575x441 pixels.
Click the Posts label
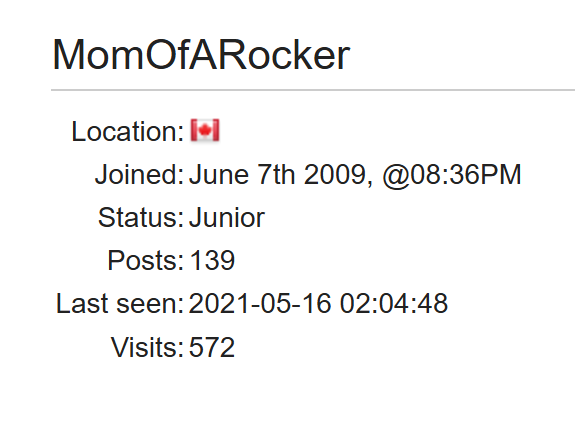146,261
